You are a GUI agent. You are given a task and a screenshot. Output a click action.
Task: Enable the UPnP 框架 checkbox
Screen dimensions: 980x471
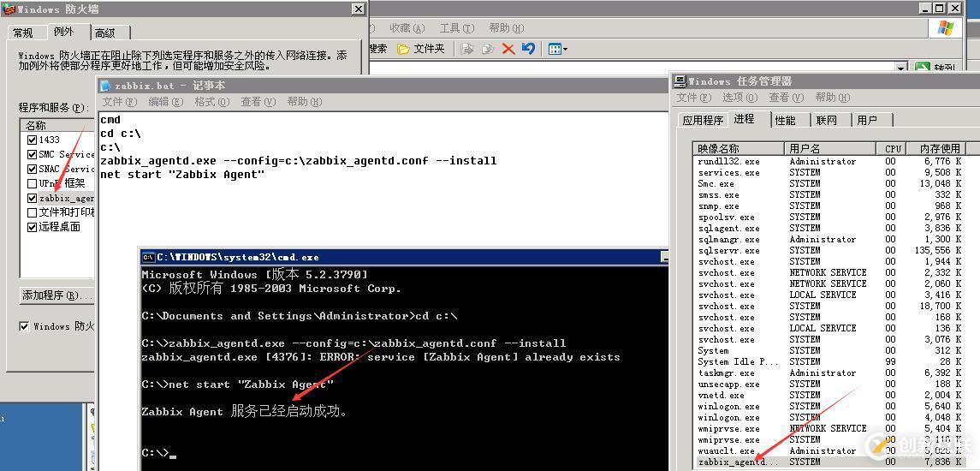coord(33,183)
